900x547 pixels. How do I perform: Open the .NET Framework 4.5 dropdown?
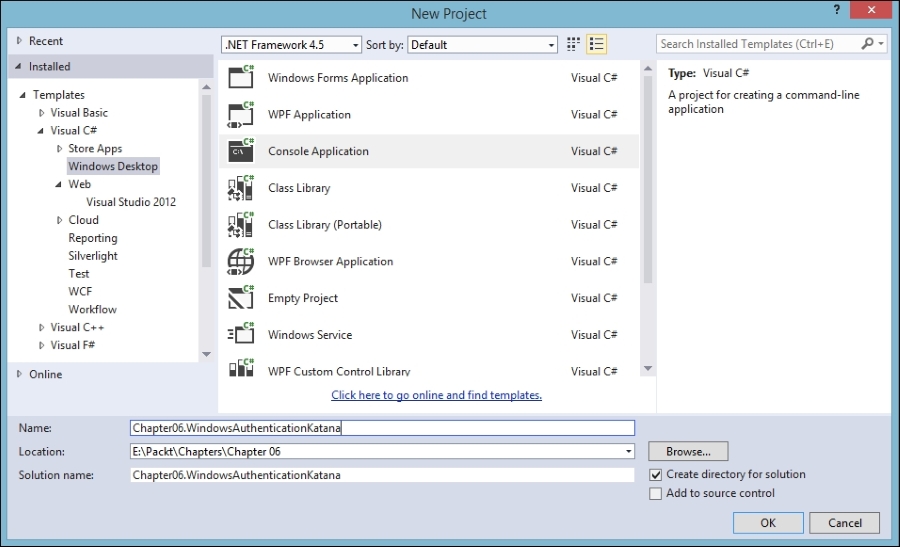pos(291,45)
